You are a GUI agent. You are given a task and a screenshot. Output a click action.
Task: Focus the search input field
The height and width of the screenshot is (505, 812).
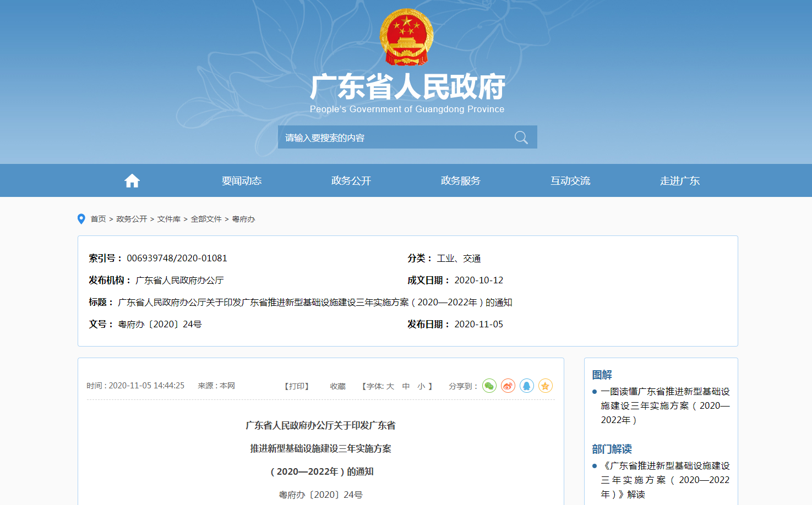[394, 138]
